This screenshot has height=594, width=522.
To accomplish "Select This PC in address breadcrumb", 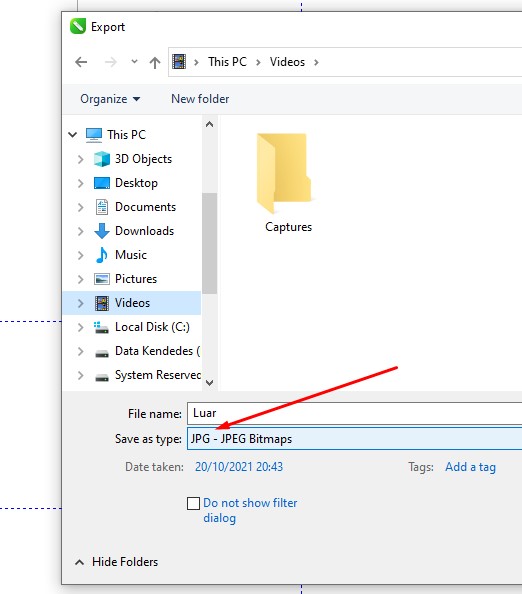I will pyautogui.click(x=227, y=62).
